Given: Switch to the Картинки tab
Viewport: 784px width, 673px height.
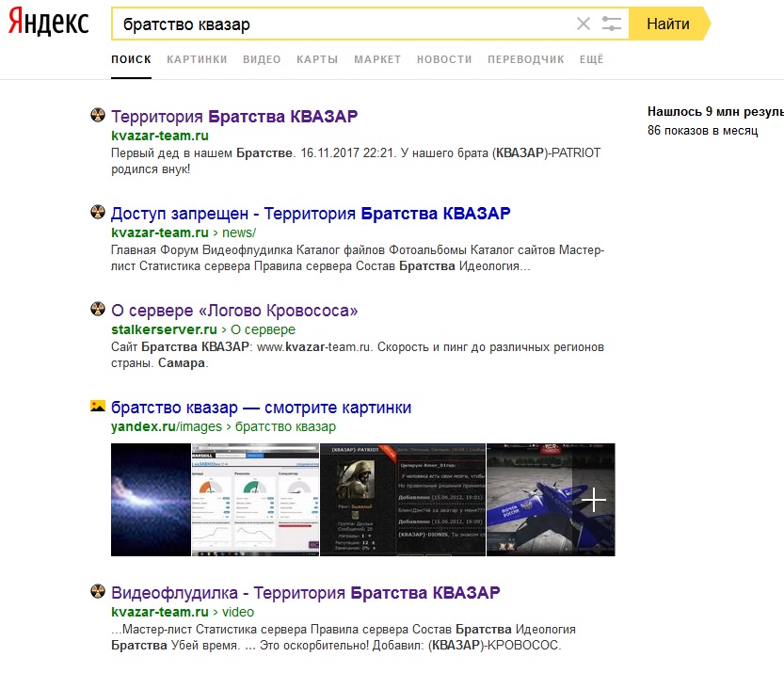Looking at the screenshot, I should click(x=197, y=59).
